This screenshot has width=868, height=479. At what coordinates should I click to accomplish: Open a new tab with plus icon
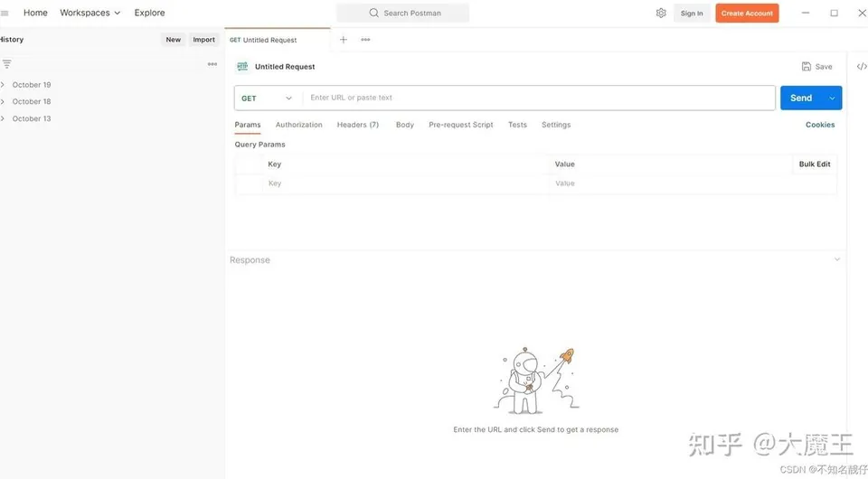(x=344, y=40)
